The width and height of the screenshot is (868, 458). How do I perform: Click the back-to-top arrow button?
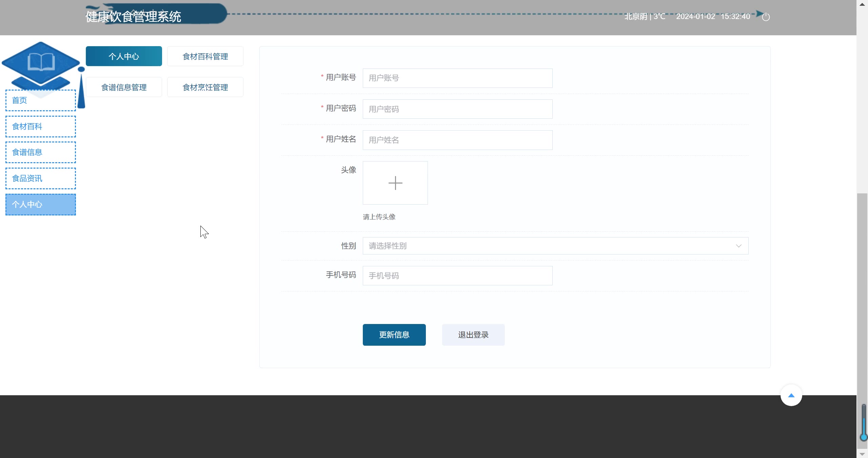(791, 395)
